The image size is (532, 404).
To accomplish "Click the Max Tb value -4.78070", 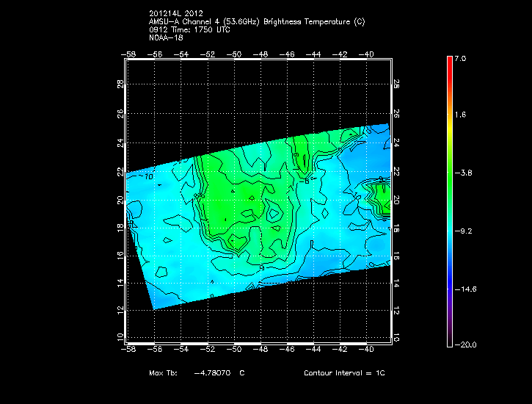I will coord(213,373).
